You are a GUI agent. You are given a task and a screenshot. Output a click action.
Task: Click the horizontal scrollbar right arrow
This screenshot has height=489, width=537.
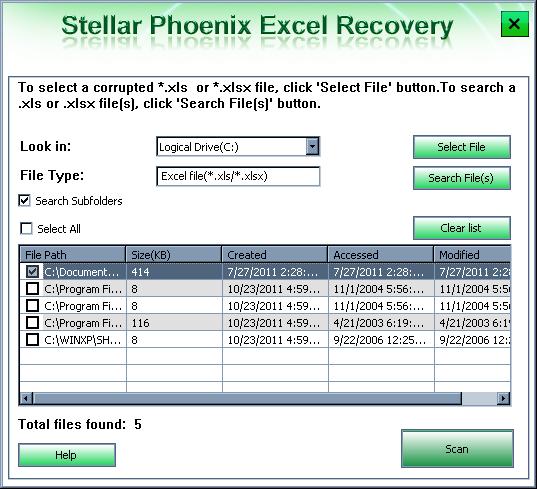[x=503, y=399]
